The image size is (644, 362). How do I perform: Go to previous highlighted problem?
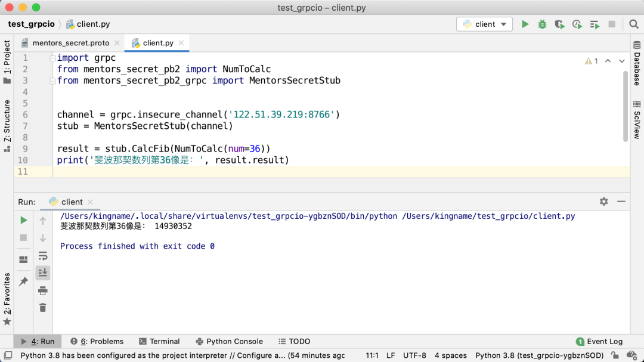[608, 61]
